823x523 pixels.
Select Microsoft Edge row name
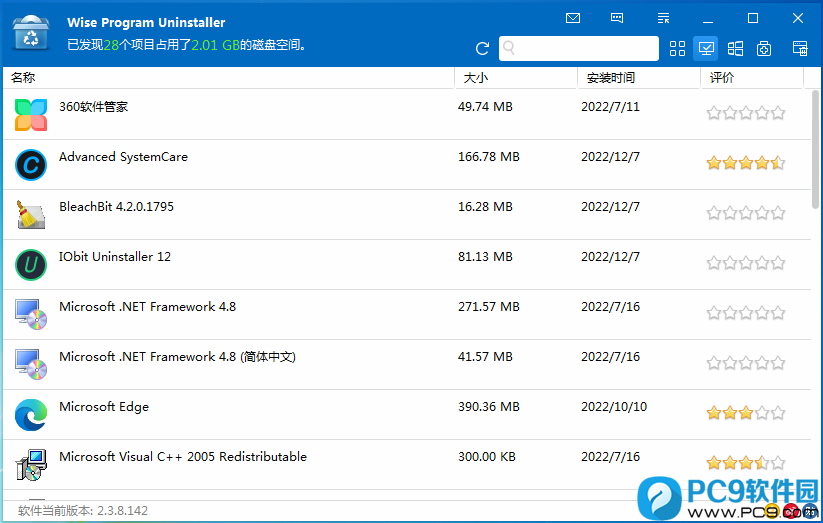[104, 406]
